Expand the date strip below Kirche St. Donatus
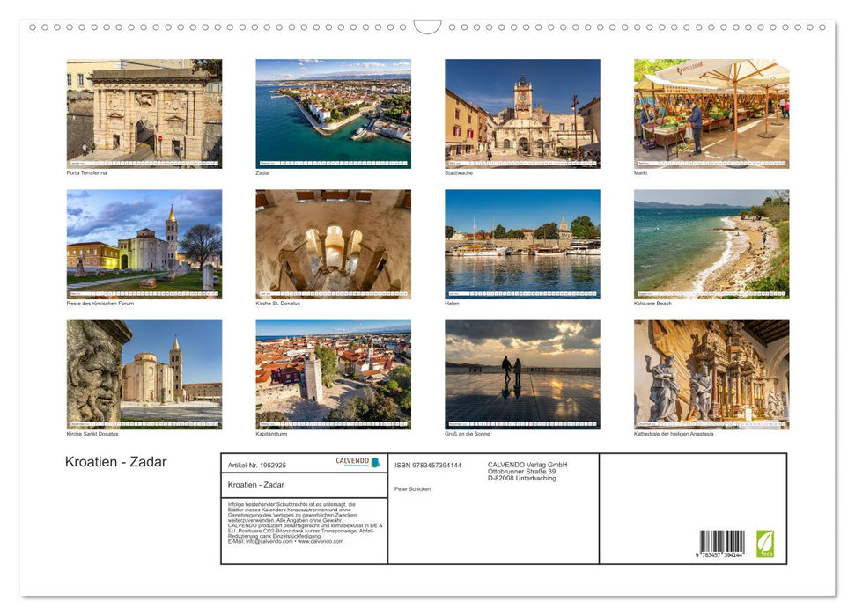 pyautogui.click(x=333, y=291)
